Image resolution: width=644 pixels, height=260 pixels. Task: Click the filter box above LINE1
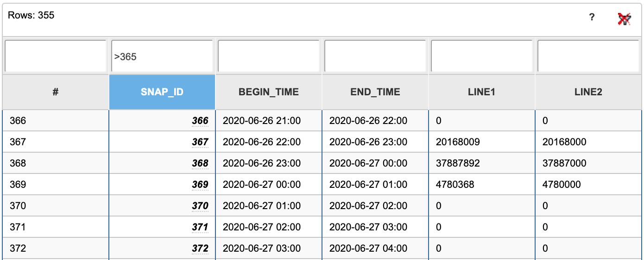pos(482,56)
